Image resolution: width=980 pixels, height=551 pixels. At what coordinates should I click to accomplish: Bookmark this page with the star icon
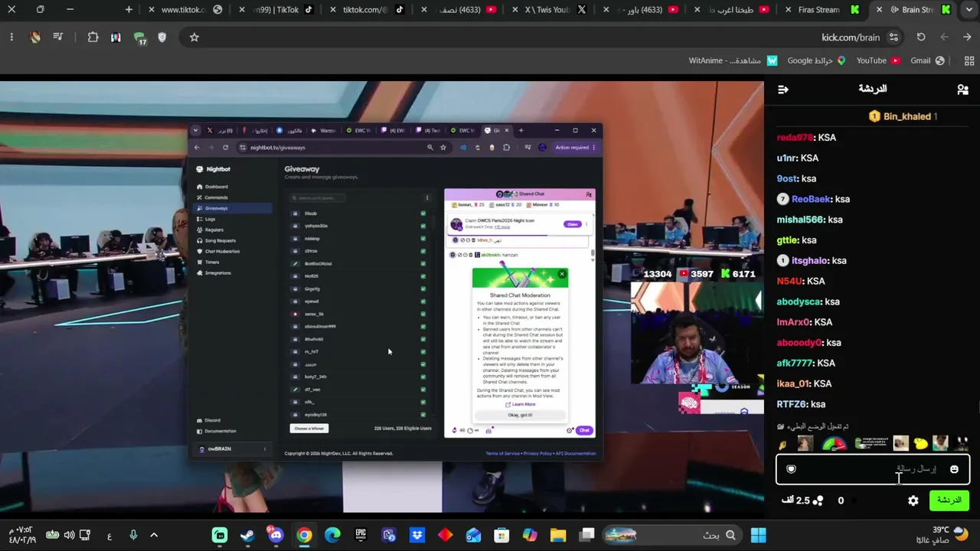point(194,37)
